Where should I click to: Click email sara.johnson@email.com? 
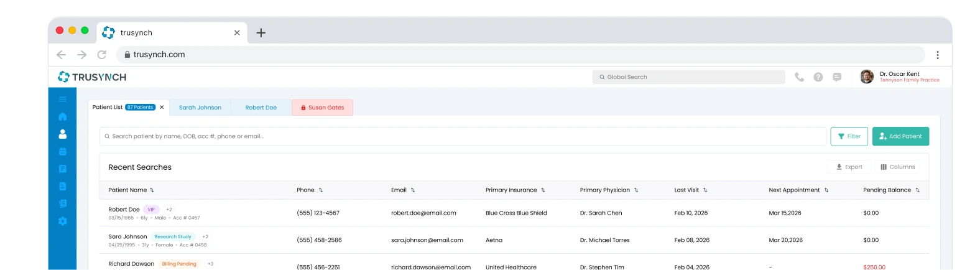[427, 240]
